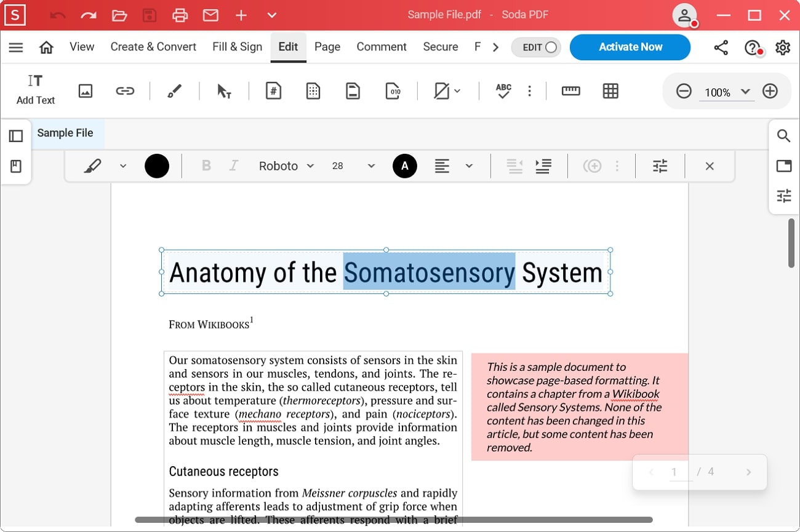Click the page icon with bottom bar
Screen dimensions: 800x532
point(353,91)
